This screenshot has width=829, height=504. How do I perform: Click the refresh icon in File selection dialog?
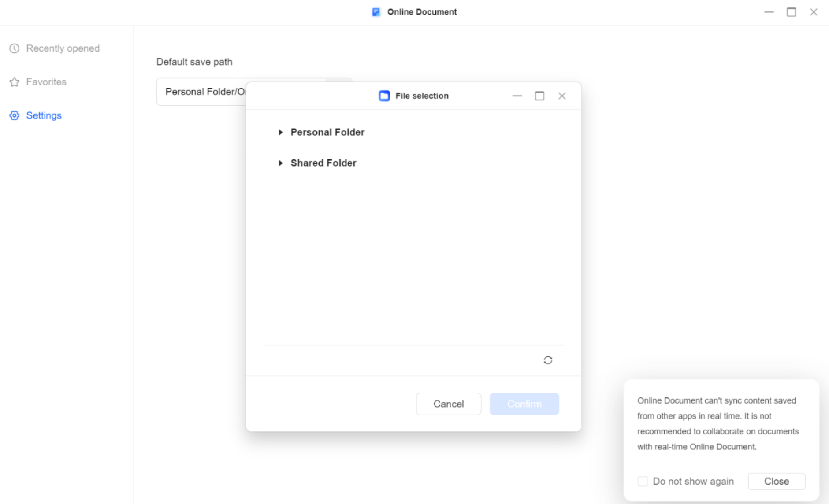pyautogui.click(x=548, y=360)
